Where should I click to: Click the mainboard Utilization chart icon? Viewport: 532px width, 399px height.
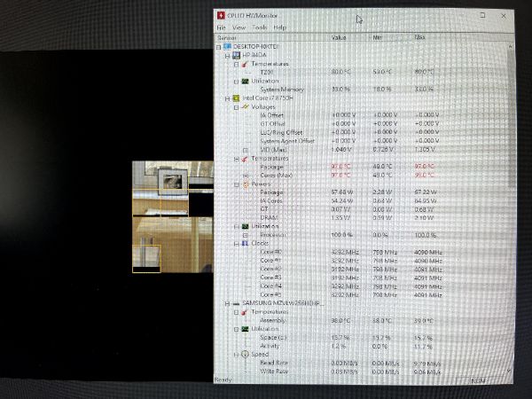245,82
